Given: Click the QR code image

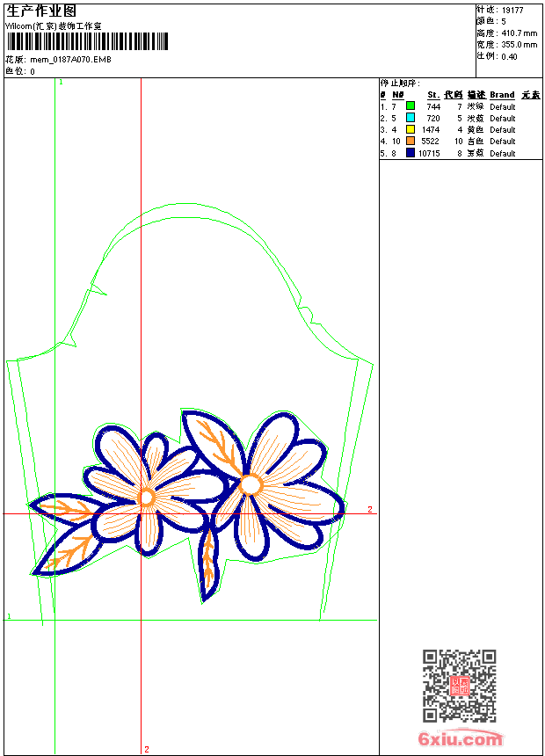Looking at the screenshot, I should [x=459, y=686].
